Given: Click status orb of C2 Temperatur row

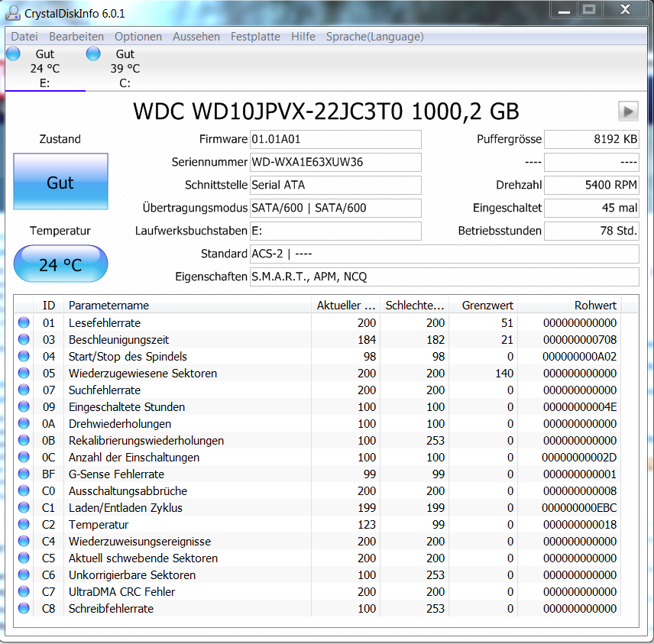Looking at the screenshot, I should pyautogui.click(x=24, y=524).
